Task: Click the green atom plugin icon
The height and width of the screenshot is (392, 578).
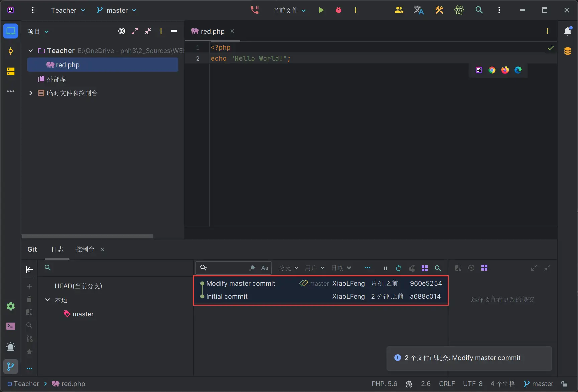Action: 459,10
